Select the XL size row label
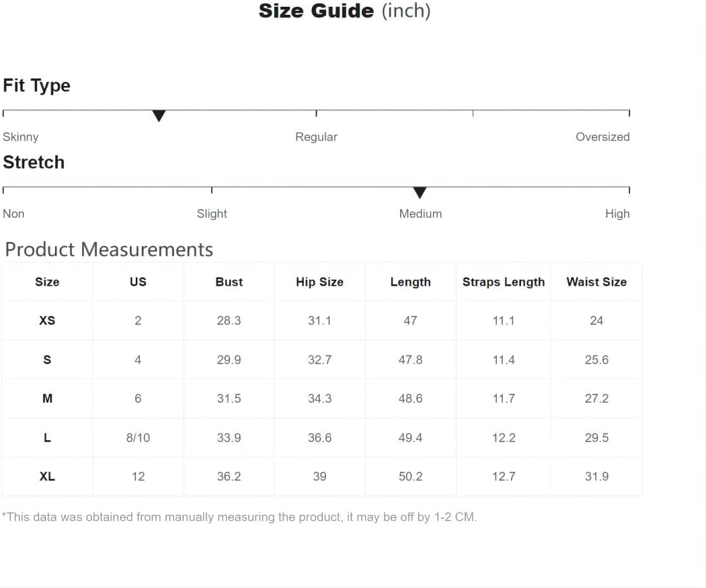The image size is (706, 588). (x=47, y=476)
